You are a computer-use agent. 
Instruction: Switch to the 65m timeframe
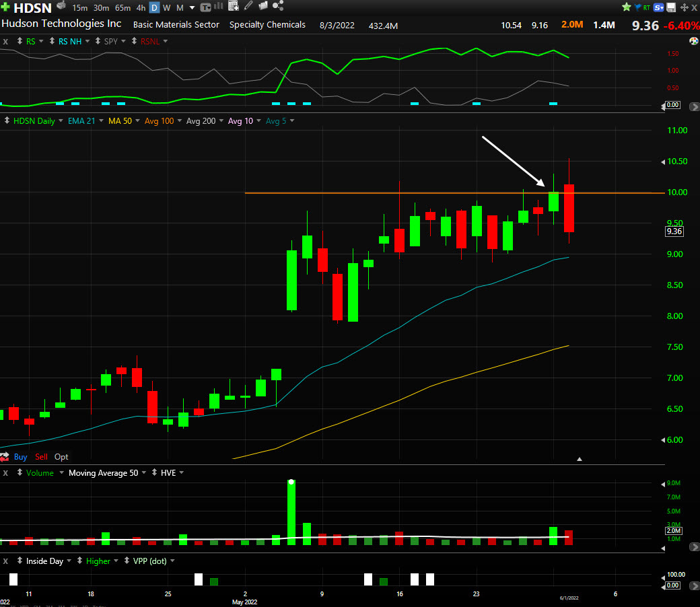point(123,8)
